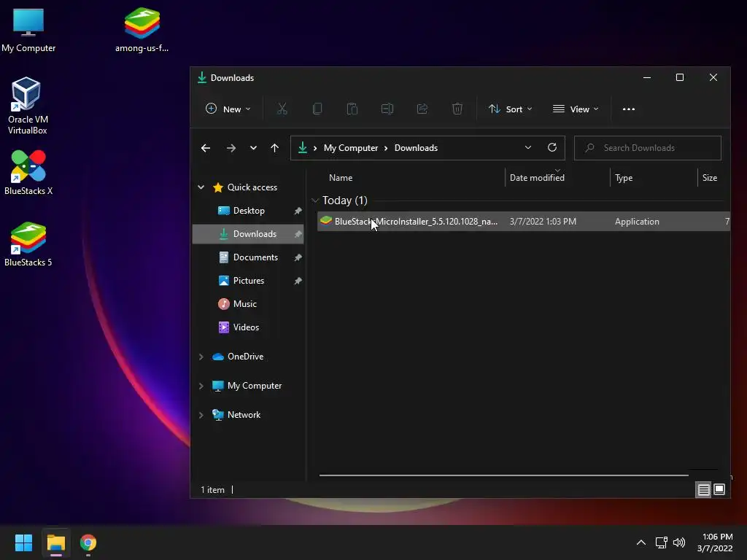Open Google Chrome from the taskbar
The width and height of the screenshot is (747, 560).
88,542
